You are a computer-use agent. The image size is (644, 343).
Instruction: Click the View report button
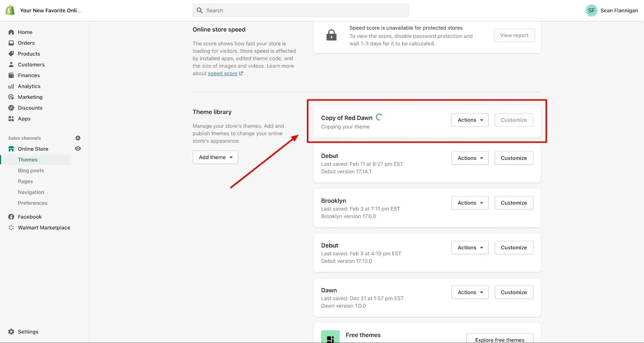tap(514, 35)
